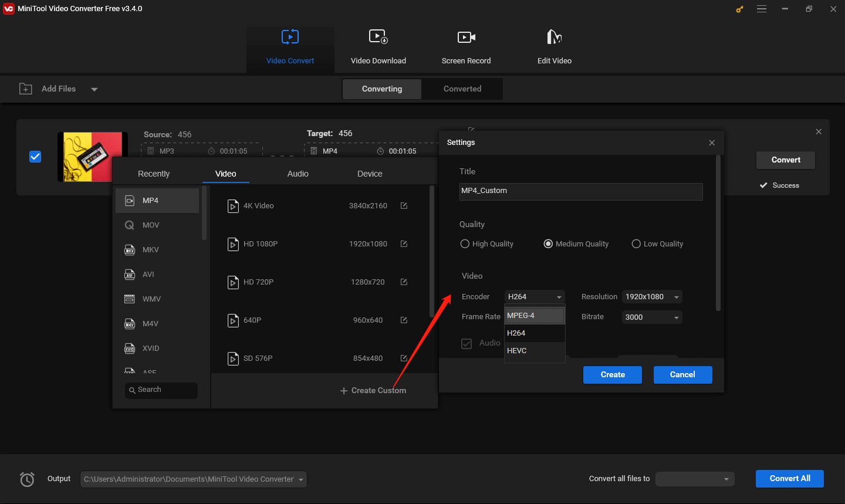Open the Encoder dropdown showing H264
This screenshot has height=504, width=845.
535,297
